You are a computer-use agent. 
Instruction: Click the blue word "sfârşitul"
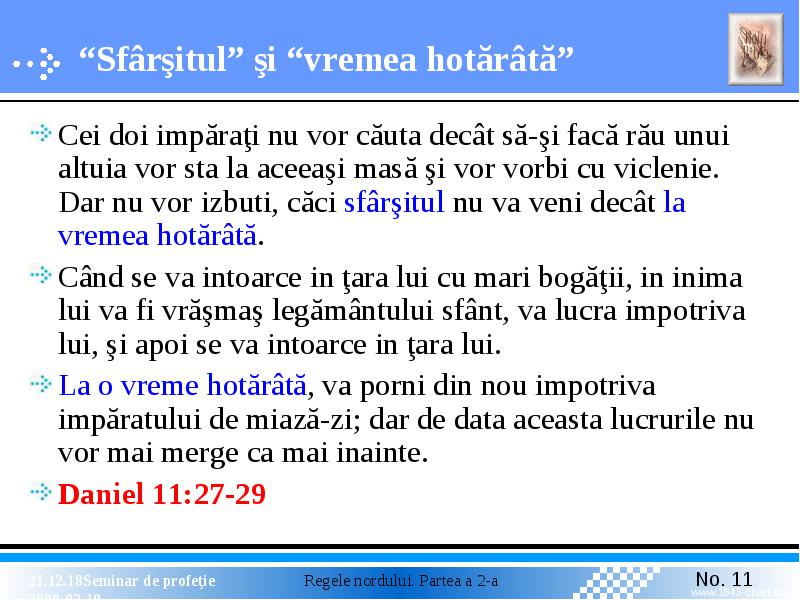click(394, 203)
